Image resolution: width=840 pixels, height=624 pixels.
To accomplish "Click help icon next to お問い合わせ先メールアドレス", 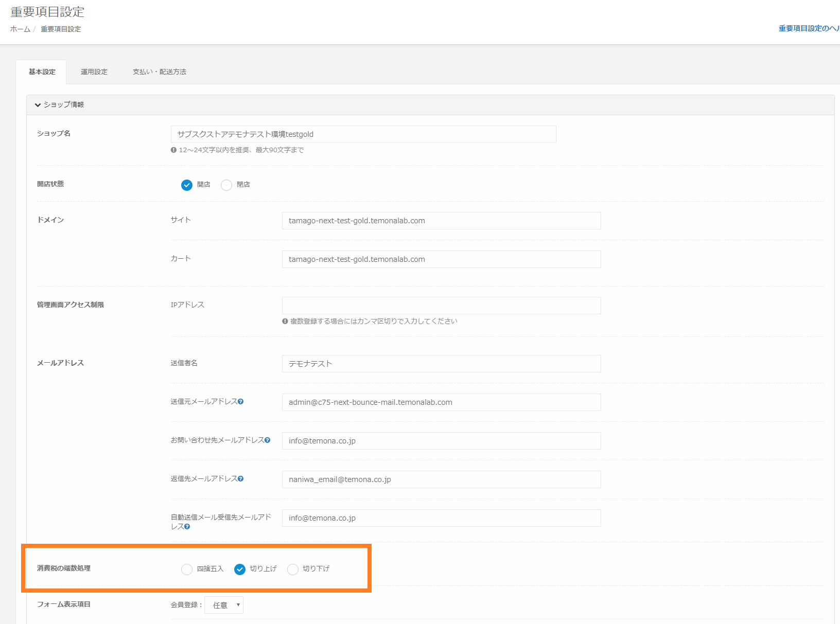I will [268, 440].
